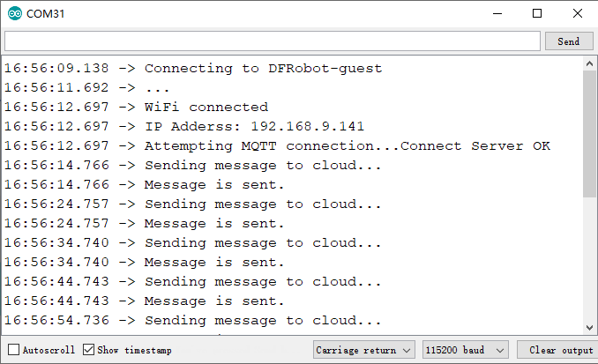Click the vertical scrollbar thumb
The height and width of the screenshot is (364, 598).
pos(589,133)
